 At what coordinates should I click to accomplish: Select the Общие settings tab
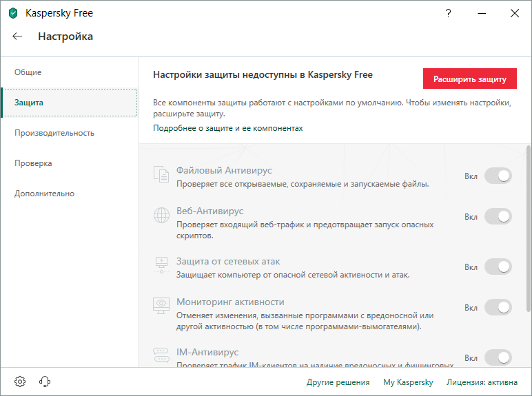[28, 72]
